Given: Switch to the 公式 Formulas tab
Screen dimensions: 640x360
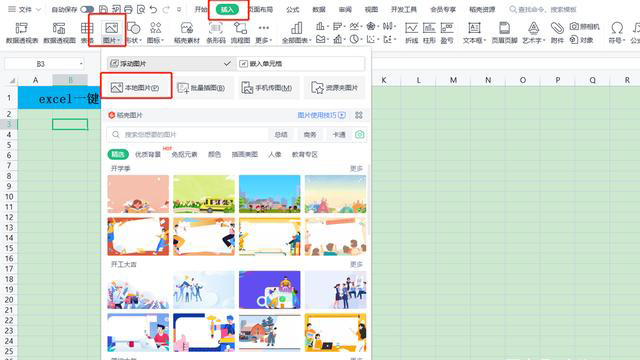Looking at the screenshot, I should (293, 9).
